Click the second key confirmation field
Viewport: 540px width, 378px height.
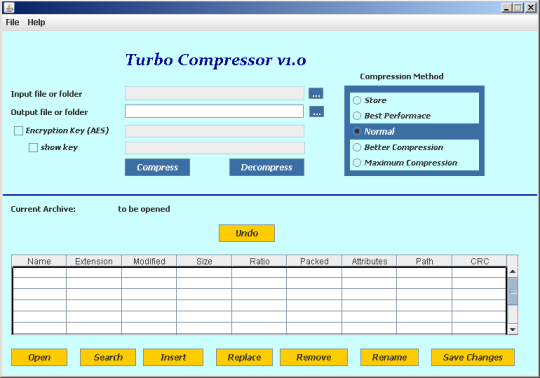pyautogui.click(x=215, y=148)
